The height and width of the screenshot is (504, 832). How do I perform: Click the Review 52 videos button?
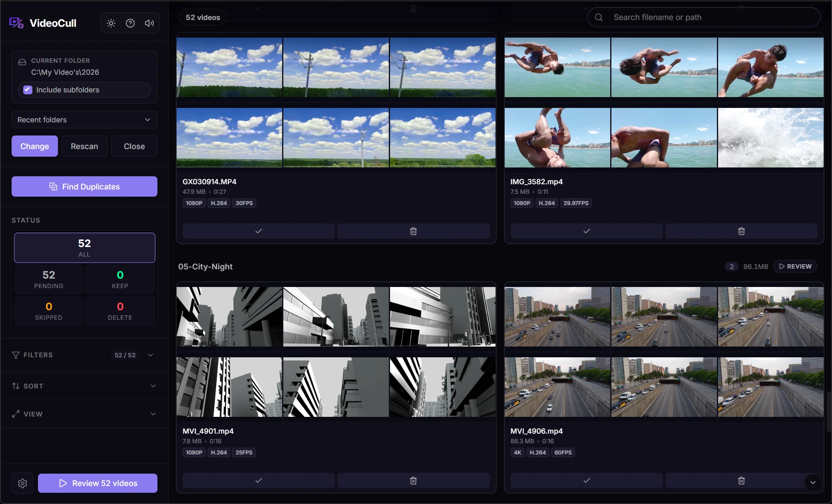[98, 483]
